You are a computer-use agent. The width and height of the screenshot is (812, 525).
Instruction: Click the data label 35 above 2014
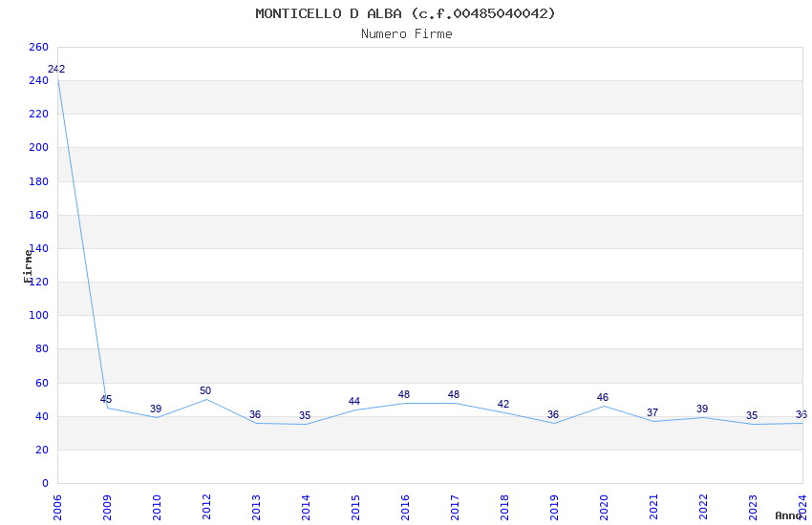[305, 415]
